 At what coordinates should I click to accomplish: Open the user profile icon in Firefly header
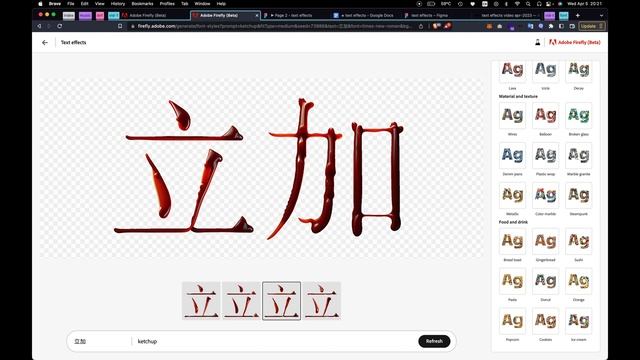coord(538,42)
